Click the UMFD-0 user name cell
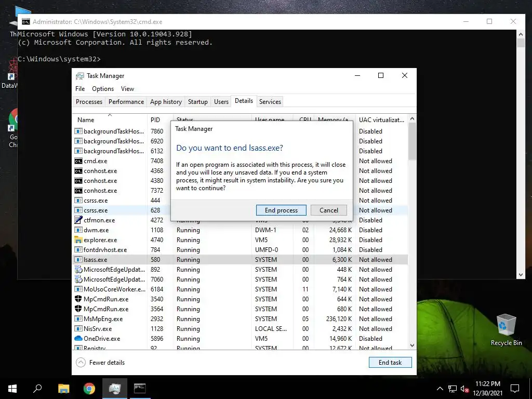 coord(267,250)
